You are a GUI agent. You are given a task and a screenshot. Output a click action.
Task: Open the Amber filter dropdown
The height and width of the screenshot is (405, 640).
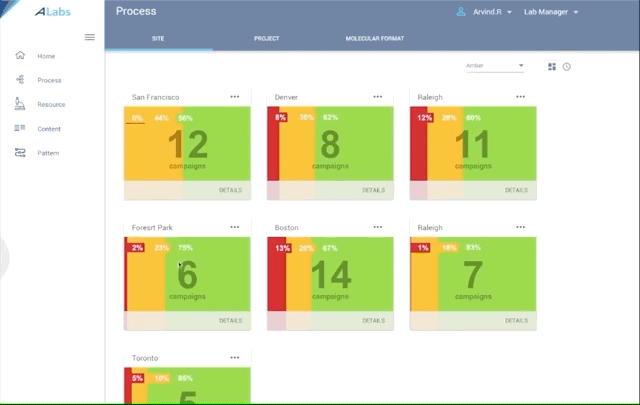495,66
